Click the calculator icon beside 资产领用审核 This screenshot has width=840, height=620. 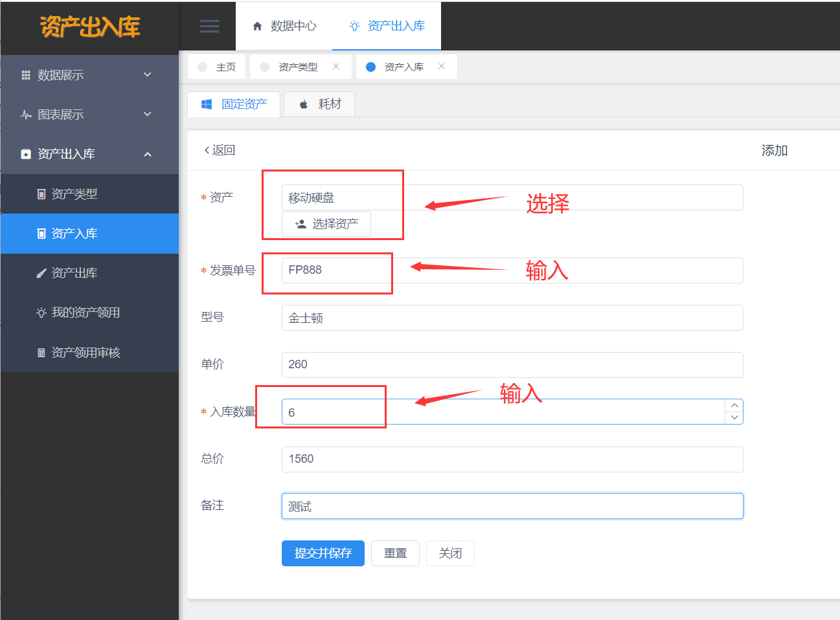tap(41, 353)
